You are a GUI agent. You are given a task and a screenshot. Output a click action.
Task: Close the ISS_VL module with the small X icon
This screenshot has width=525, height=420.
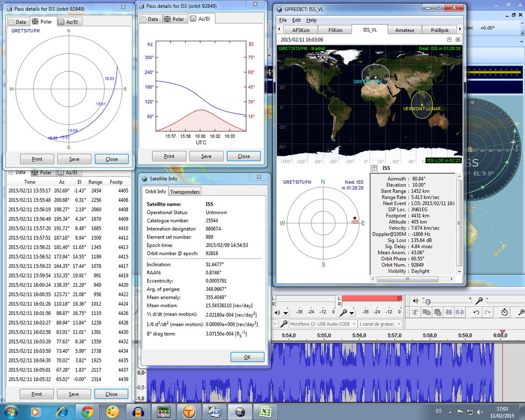[x=458, y=39]
